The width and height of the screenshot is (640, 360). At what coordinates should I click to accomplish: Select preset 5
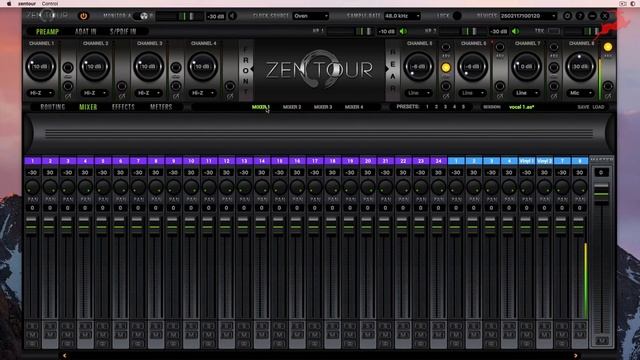[463, 107]
